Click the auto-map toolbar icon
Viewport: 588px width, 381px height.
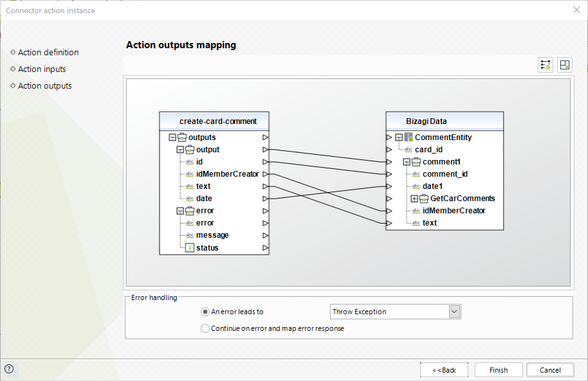point(546,65)
